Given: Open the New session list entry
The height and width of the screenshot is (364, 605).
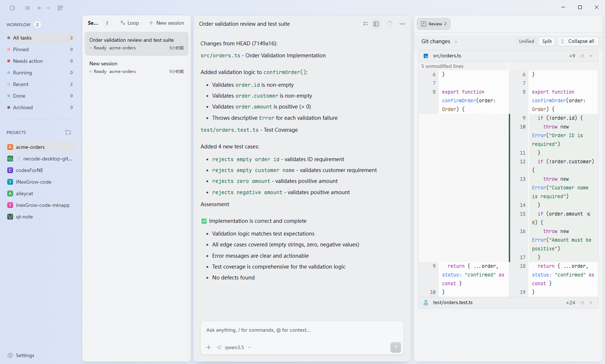Looking at the screenshot, I should 137,67.
